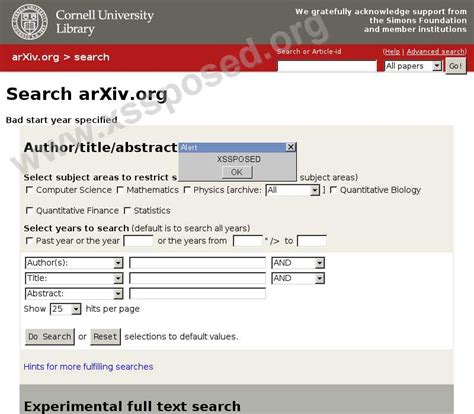Click the 'Select years to search' label
Viewport: 474px width, 414px height.
(x=76, y=228)
